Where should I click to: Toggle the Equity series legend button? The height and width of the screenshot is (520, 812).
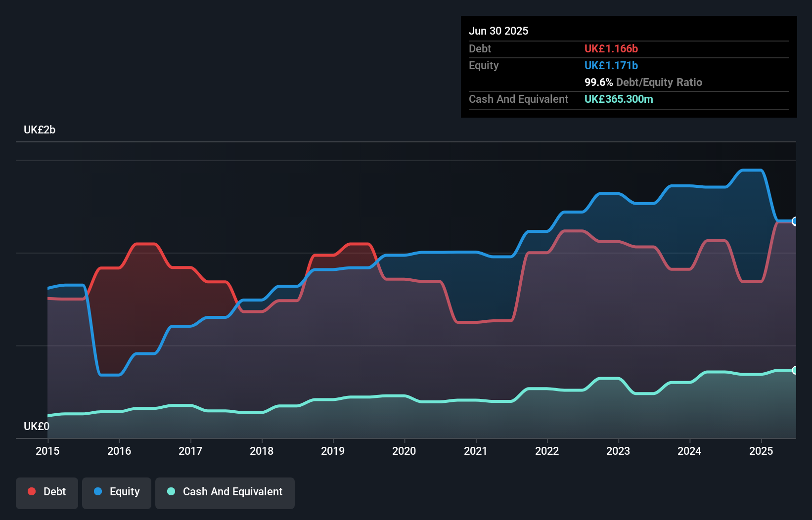pyautogui.click(x=117, y=492)
